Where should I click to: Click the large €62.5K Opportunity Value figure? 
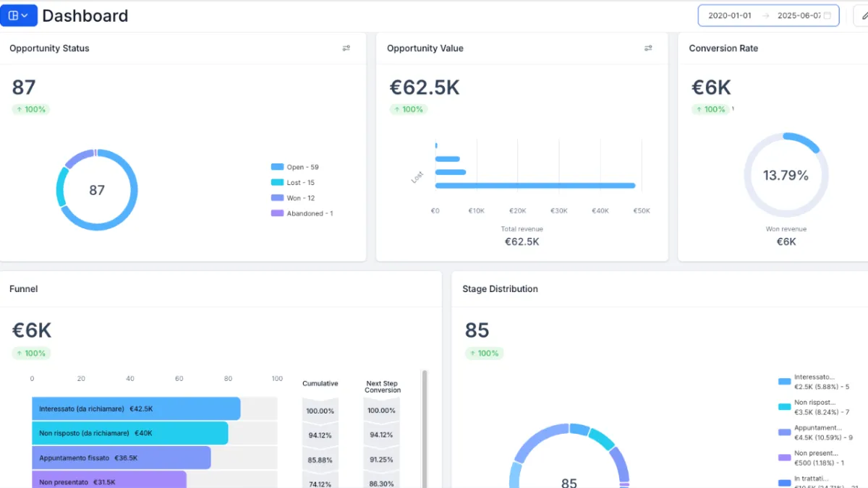(425, 87)
